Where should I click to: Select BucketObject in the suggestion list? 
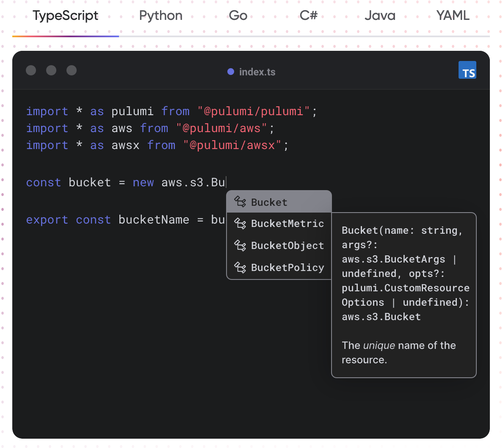pyautogui.click(x=279, y=246)
